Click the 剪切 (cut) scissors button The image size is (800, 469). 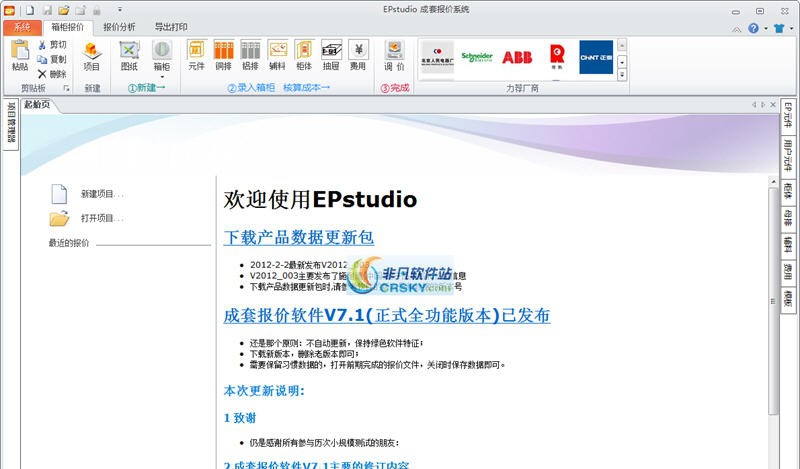52,45
